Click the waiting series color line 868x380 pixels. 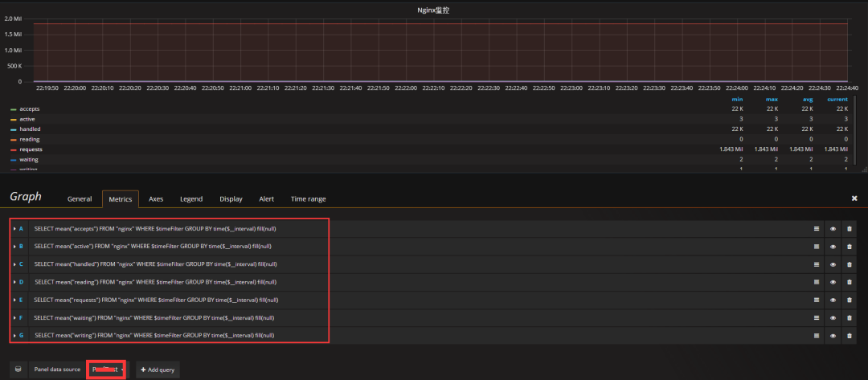tap(14, 160)
